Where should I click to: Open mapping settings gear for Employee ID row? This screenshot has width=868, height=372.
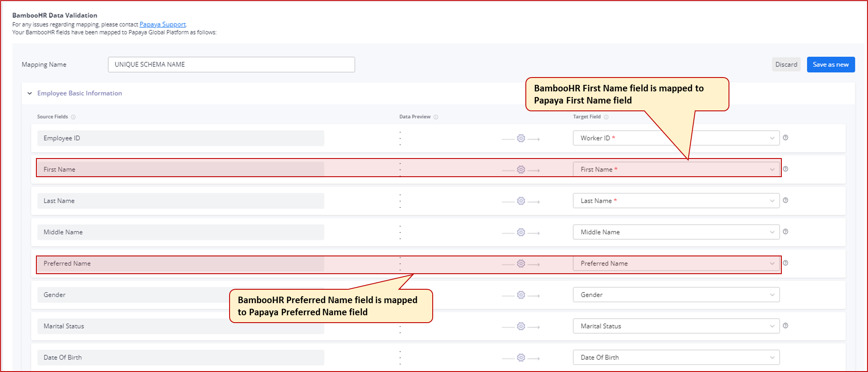[521, 138]
